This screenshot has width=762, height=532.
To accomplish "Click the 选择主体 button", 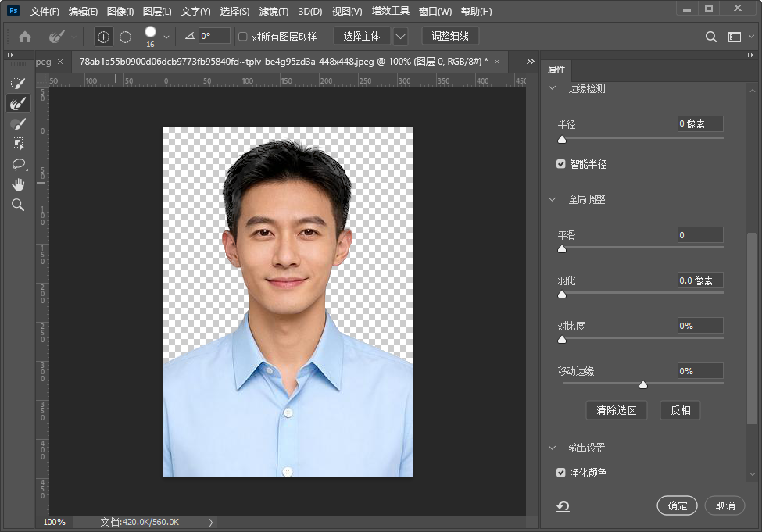I will 362,37.
